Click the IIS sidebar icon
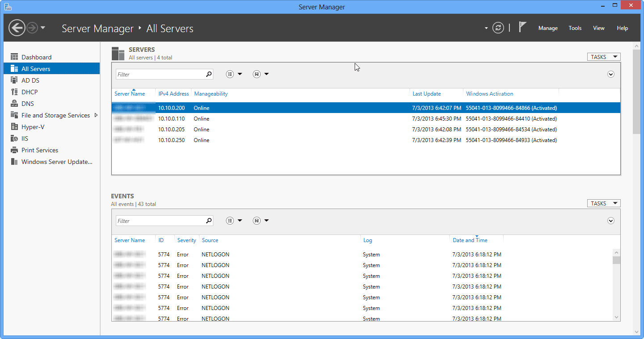Screen dimensions: 644x339 click(14, 138)
